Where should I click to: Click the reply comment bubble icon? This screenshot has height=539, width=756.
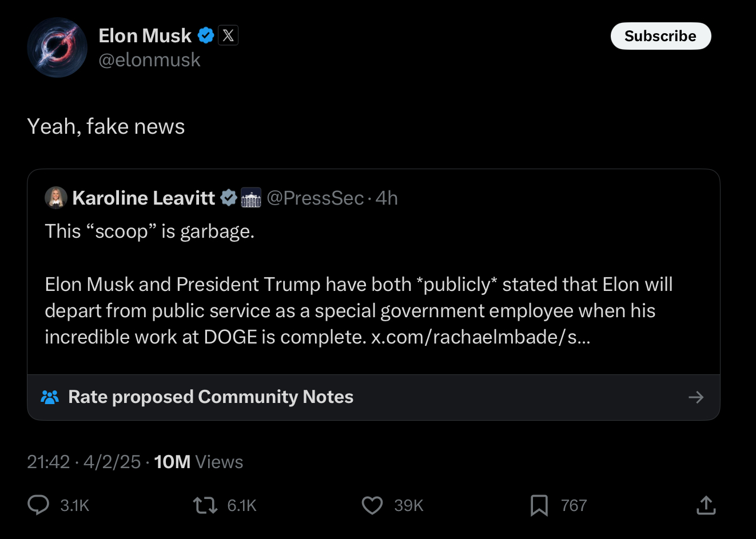(39, 505)
